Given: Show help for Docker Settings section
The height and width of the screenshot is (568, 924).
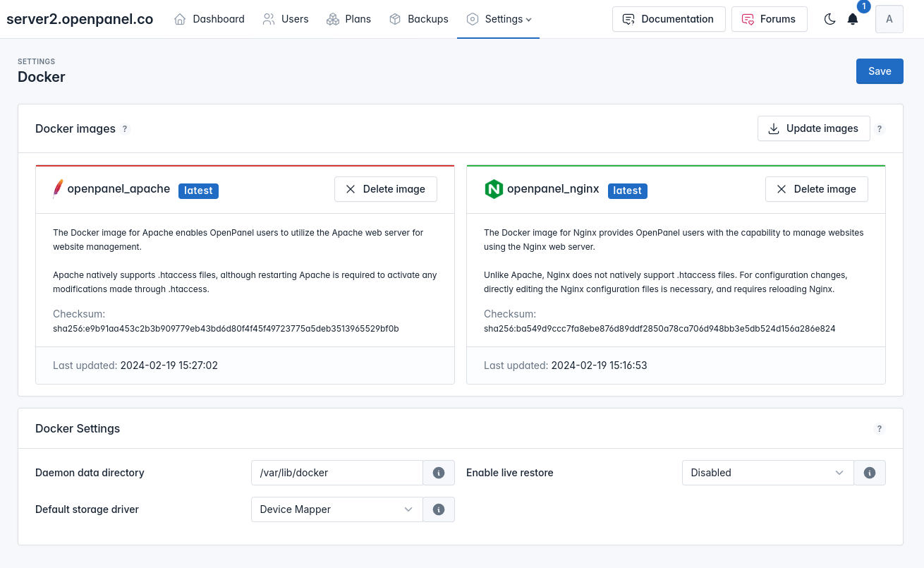Looking at the screenshot, I should coord(880,429).
